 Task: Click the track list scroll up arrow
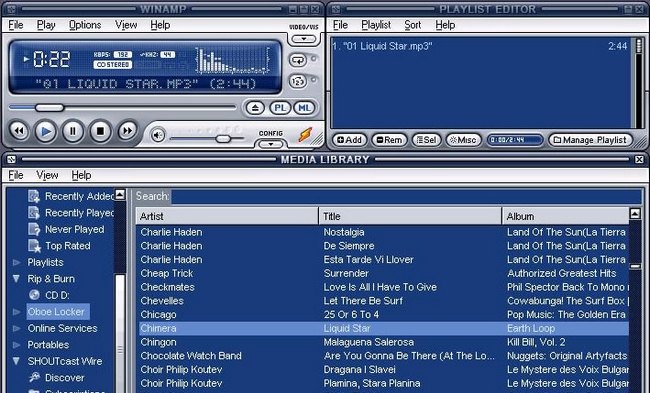[635, 214]
